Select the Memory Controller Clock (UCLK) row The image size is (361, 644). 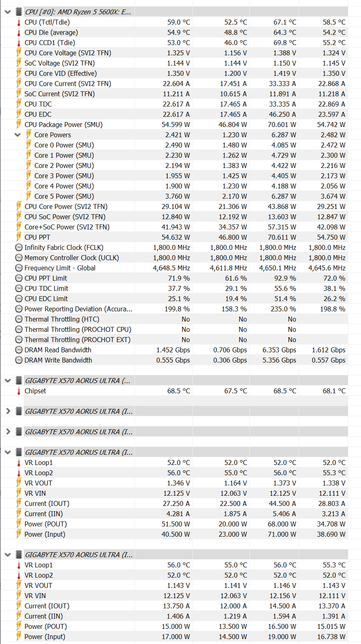point(71,258)
